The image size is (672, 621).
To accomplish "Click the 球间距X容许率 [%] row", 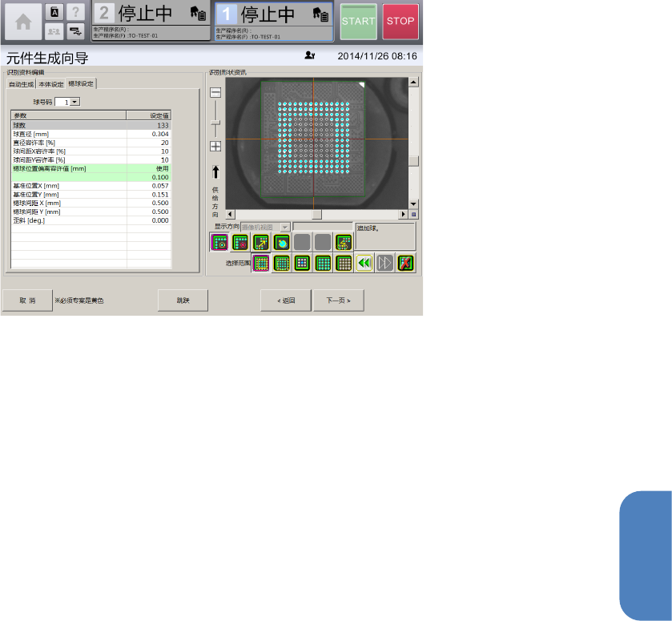I will [x=91, y=151].
